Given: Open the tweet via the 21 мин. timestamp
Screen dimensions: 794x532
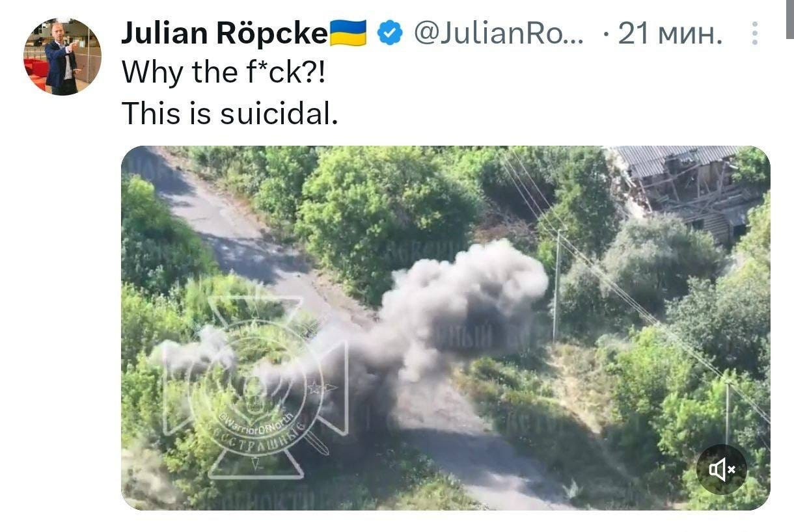Looking at the screenshot, I should point(670,33).
